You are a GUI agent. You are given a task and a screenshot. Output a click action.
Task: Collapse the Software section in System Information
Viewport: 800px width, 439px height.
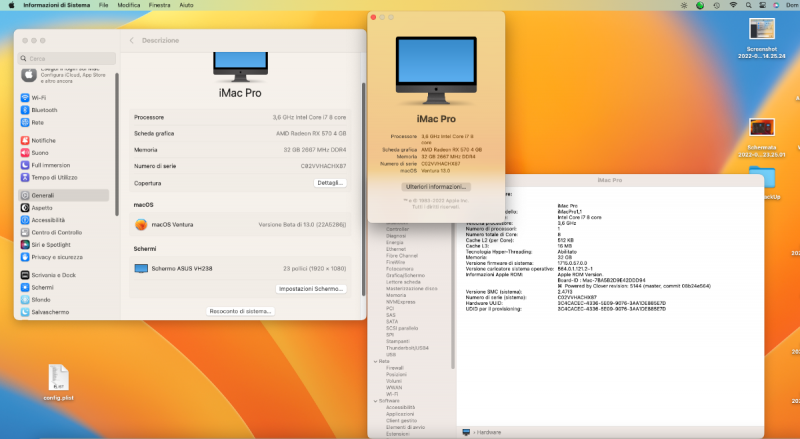(376, 401)
